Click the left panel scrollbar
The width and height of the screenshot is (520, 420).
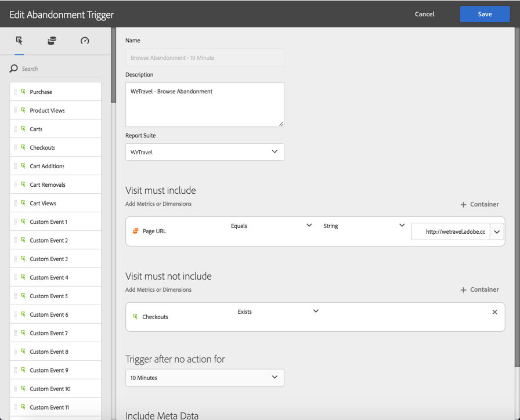tap(113, 64)
